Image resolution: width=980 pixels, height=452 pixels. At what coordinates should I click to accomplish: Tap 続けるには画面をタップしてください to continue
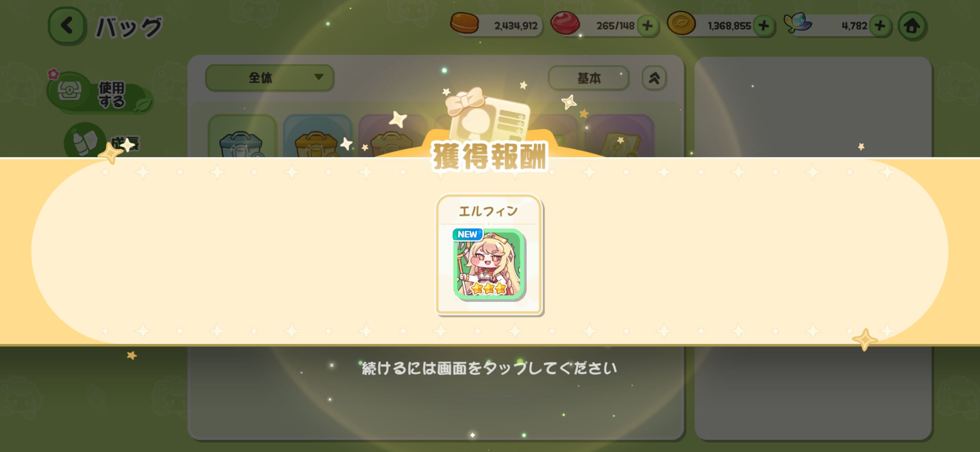coord(489,368)
